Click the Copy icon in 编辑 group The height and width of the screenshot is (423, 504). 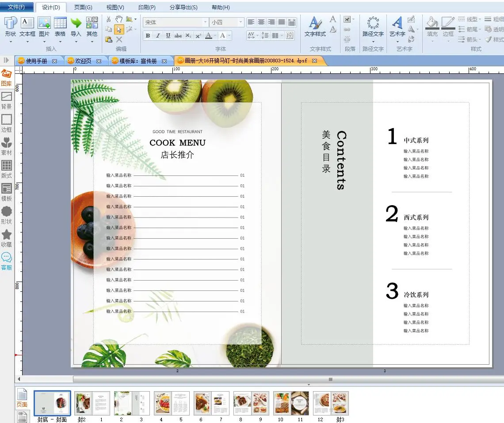[109, 29]
